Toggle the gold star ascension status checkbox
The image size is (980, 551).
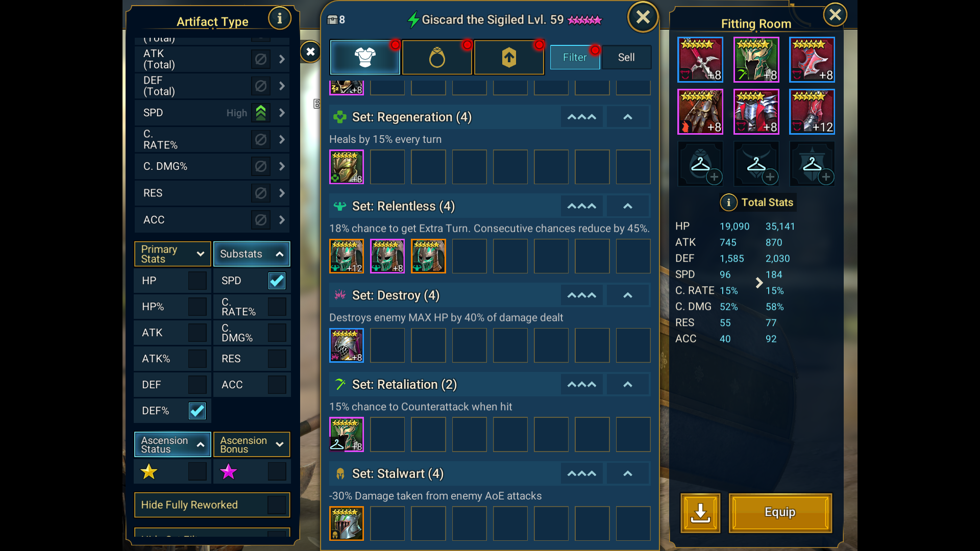click(197, 471)
